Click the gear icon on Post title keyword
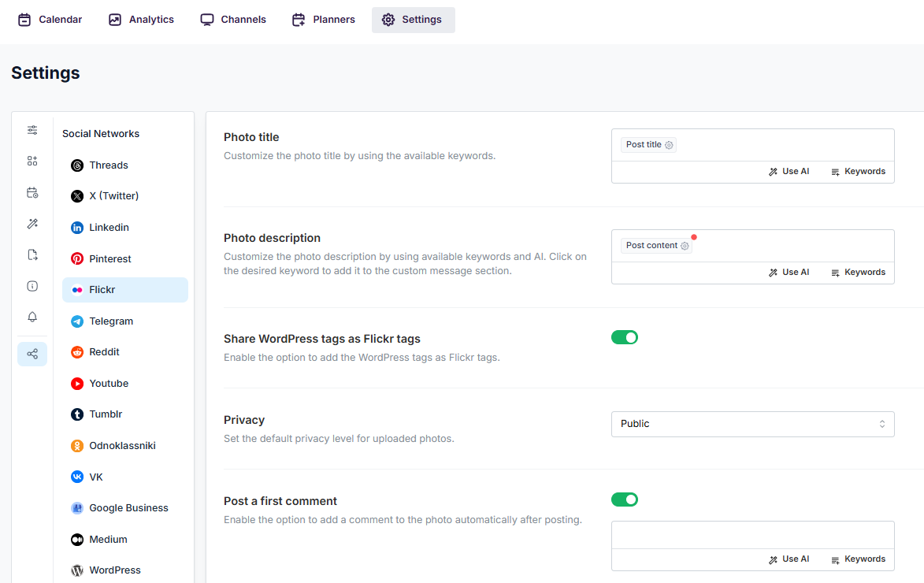Screen dimensions: 924x583 coord(670,145)
